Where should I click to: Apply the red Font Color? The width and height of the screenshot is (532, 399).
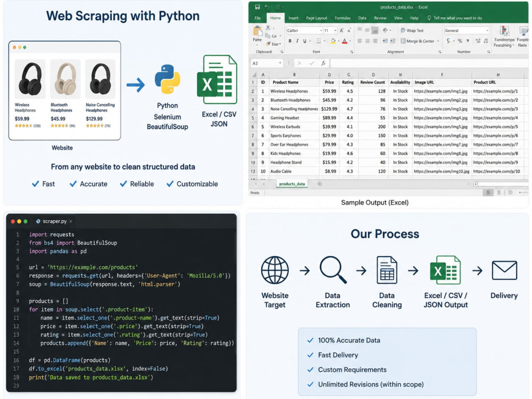point(345,41)
